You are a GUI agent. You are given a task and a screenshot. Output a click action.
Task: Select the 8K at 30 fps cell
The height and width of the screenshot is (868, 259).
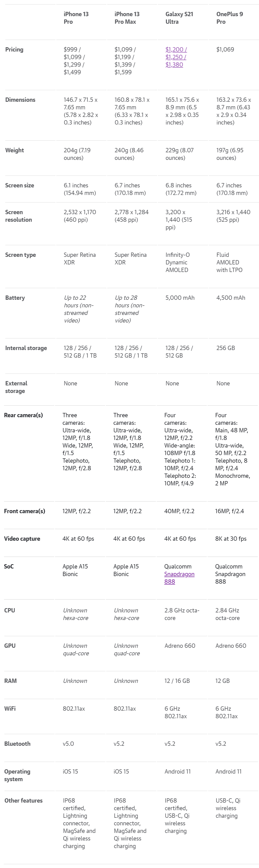click(231, 538)
